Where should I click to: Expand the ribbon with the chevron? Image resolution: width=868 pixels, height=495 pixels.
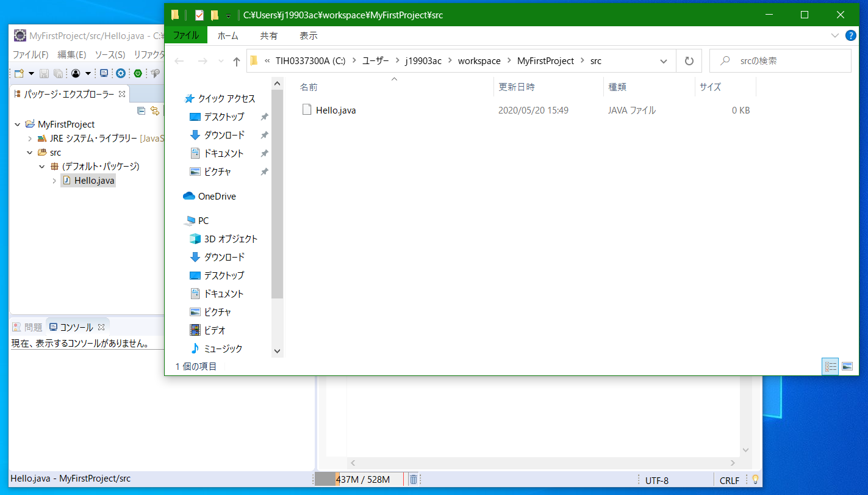[835, 35]
